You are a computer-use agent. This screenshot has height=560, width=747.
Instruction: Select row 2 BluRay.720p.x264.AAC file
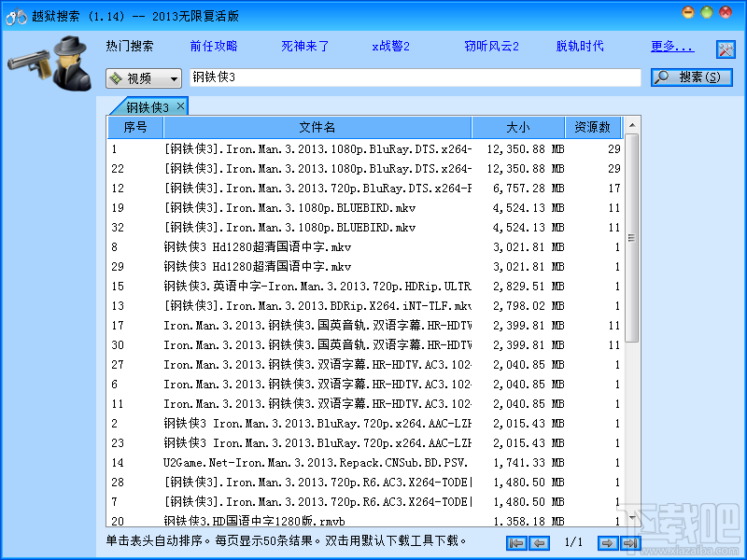point(366,424)
